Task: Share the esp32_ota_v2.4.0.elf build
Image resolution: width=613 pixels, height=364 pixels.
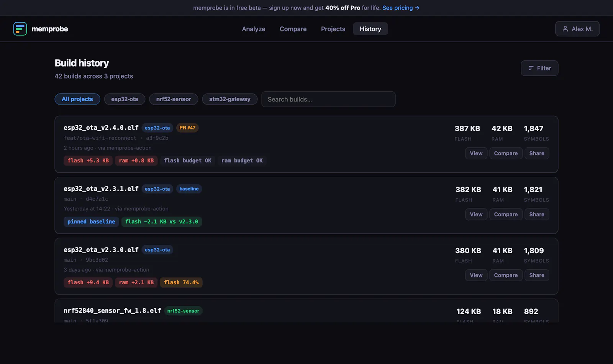Action: (537, 153)
